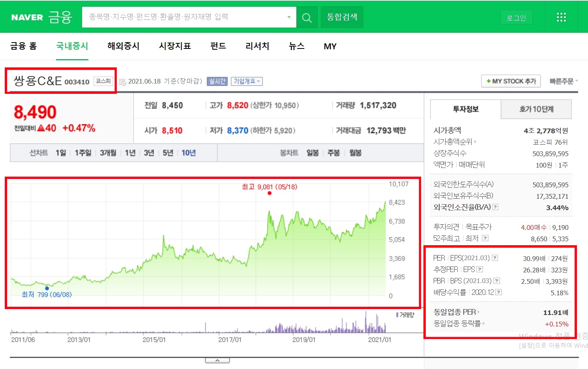Click the NAVER logo
Screen dimensions: 588x369
[x=27, y=17]
